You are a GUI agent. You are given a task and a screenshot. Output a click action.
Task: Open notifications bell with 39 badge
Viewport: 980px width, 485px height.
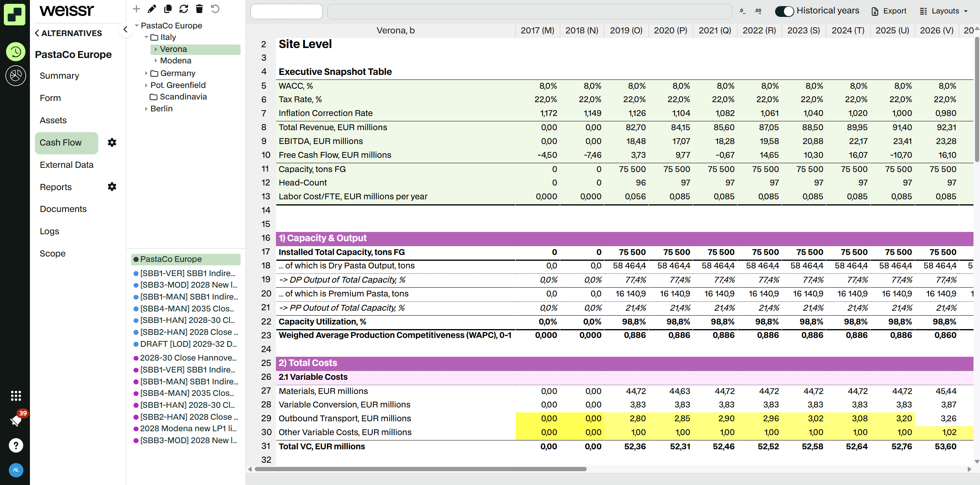pos(16,420)
